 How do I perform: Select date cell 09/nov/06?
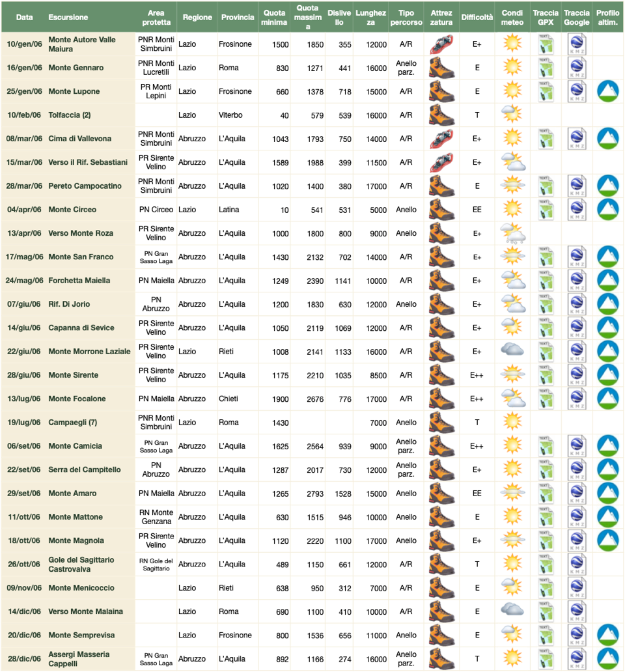(x=25, y=588)
